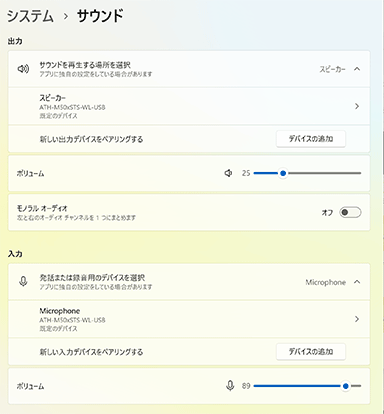Viewport: 384px width, 414px height.
Task: Open Microphone device properties chevron
Action: 357,319
